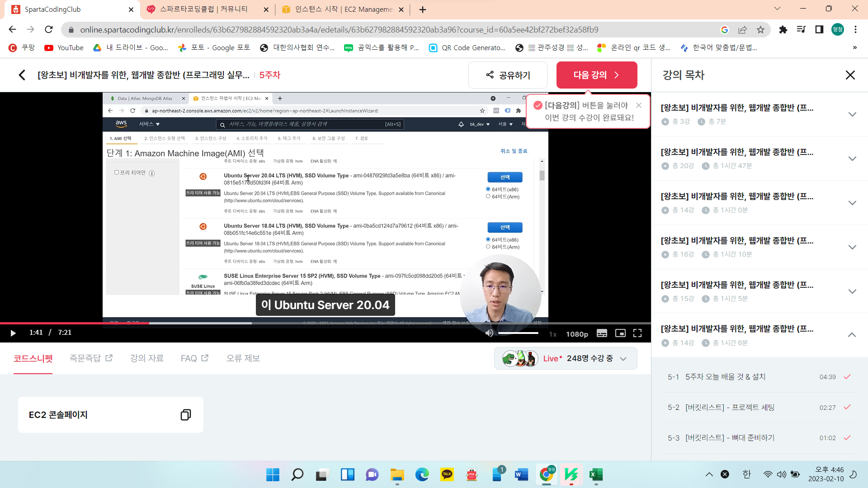Open the 즉문즉답 tab
This screenshot has width=868, height=488.
(x=91, y=358)
